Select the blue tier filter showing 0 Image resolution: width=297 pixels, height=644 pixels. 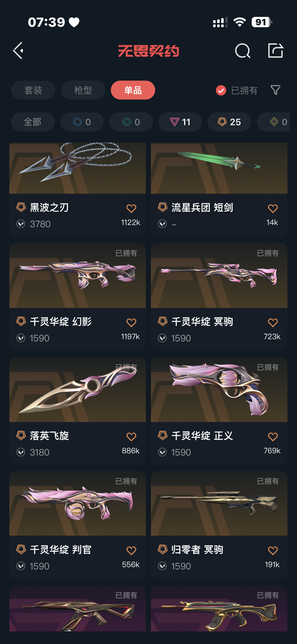click(x=82, y=122)
